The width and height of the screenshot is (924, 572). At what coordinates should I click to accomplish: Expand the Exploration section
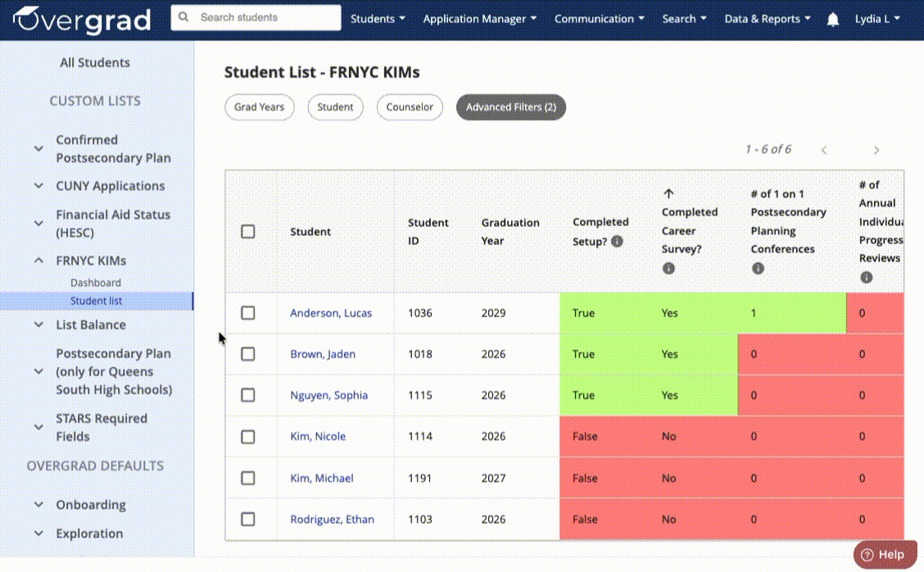click(x=38, y=533)
